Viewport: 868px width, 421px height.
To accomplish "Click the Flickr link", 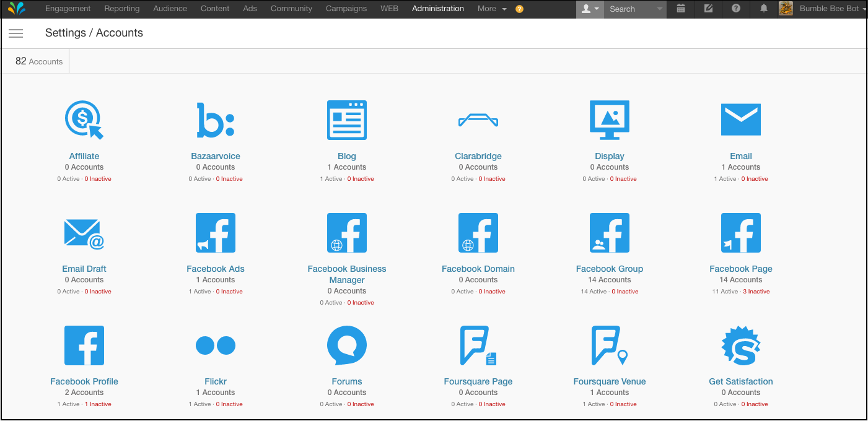I will click(216, 381).
